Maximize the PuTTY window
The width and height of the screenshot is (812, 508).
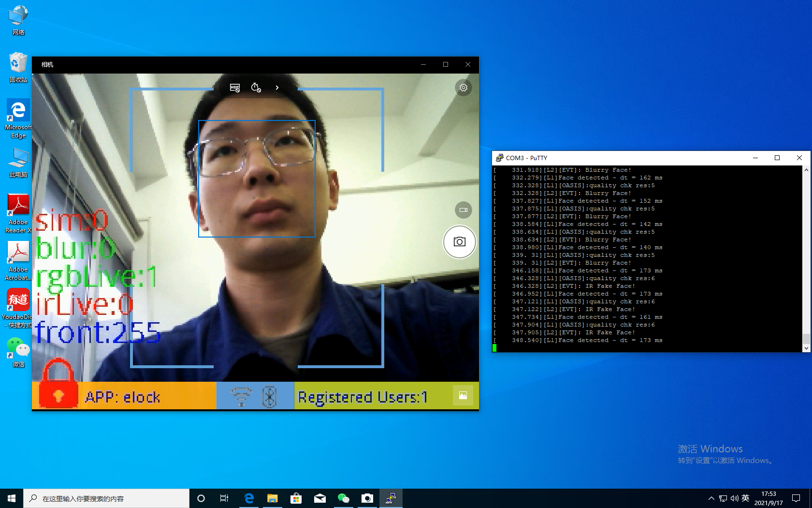pos(777,158)
